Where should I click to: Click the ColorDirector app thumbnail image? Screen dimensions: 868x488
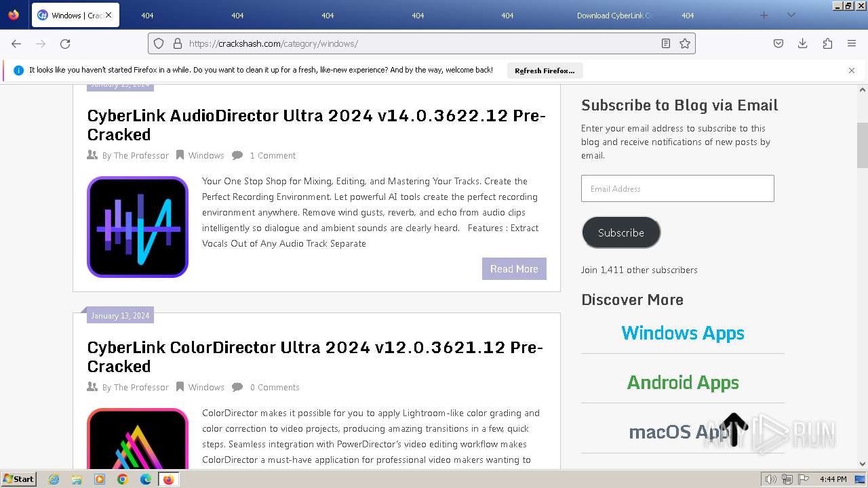coord(138,438)
